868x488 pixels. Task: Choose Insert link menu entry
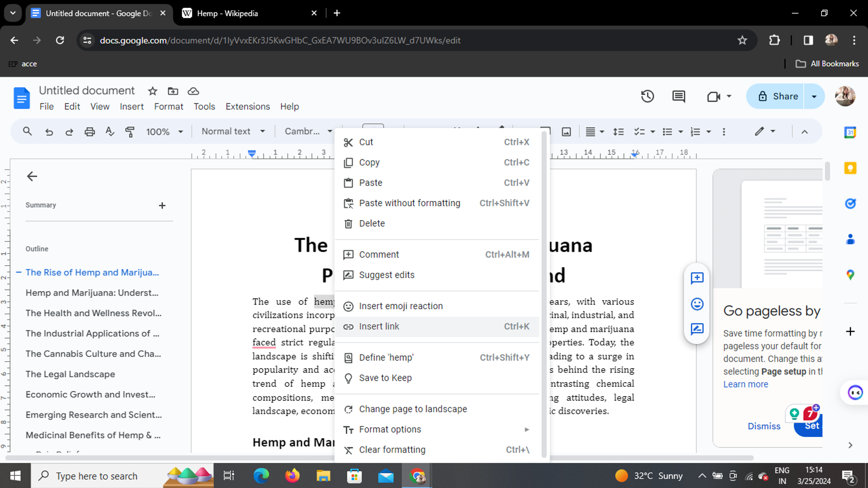point(437,326)
